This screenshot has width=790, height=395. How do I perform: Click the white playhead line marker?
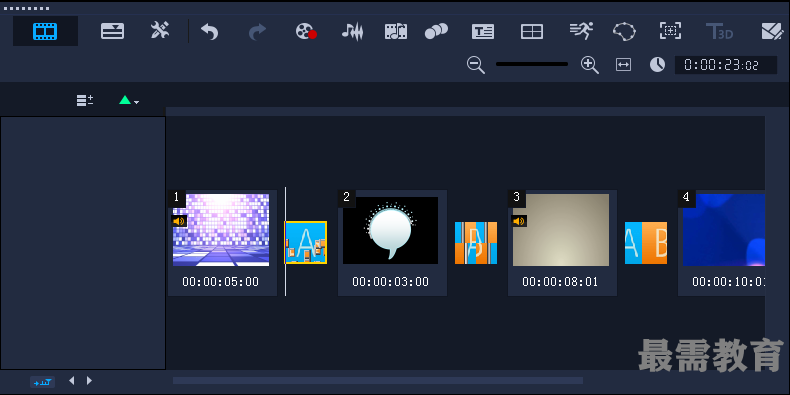point(285,242)
